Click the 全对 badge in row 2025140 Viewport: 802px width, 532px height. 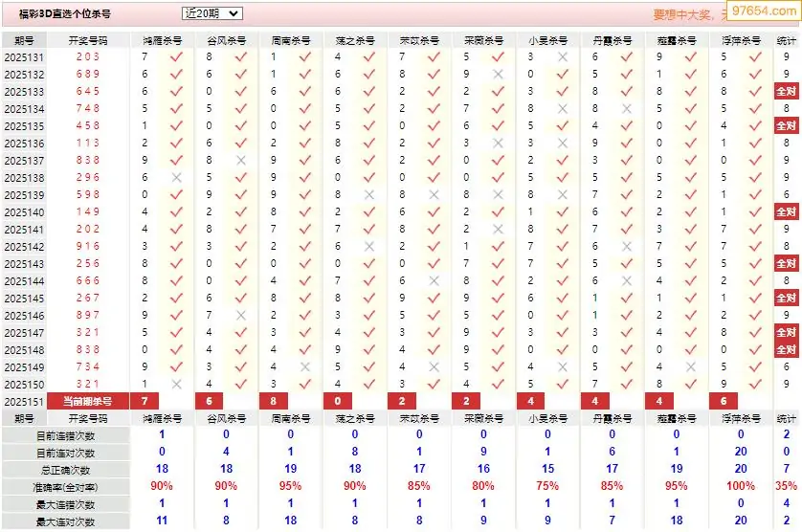786,211
